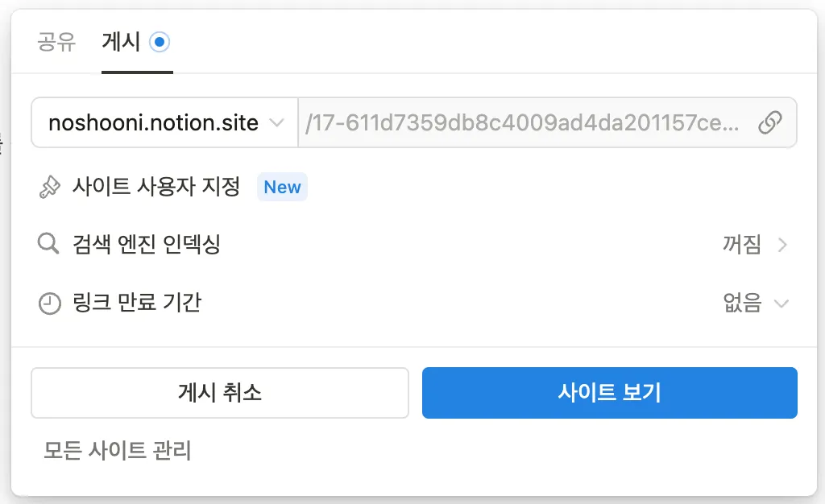Click the blue 사이트 보기 button
825x504 pixels.
coord(609,393)
